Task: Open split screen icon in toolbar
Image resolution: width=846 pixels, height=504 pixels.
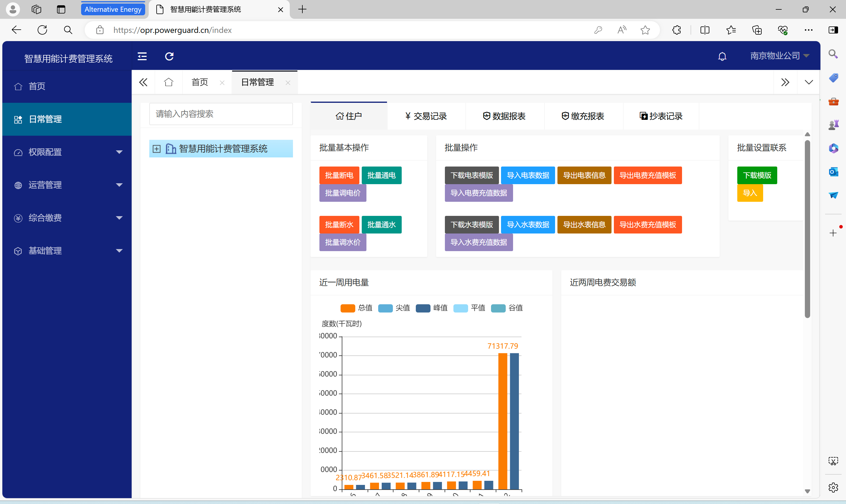Action: click(x=705, y=30)
